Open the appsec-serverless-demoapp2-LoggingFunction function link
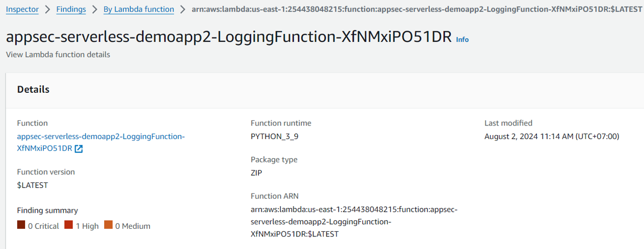This screenshot has height=249, width=644. click(x=101, y=143)
